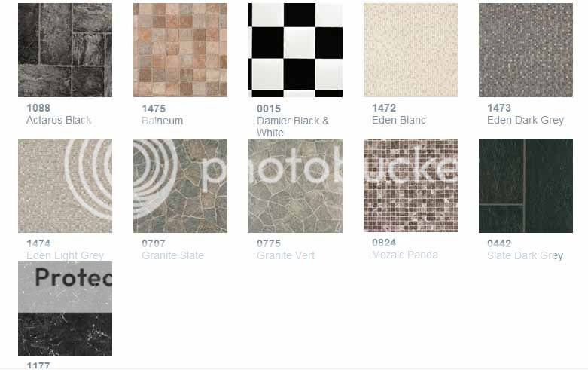Open the Balneum terracotta tile thumbnail
Viewport: 588px width, 370px height.
(180, 50)
